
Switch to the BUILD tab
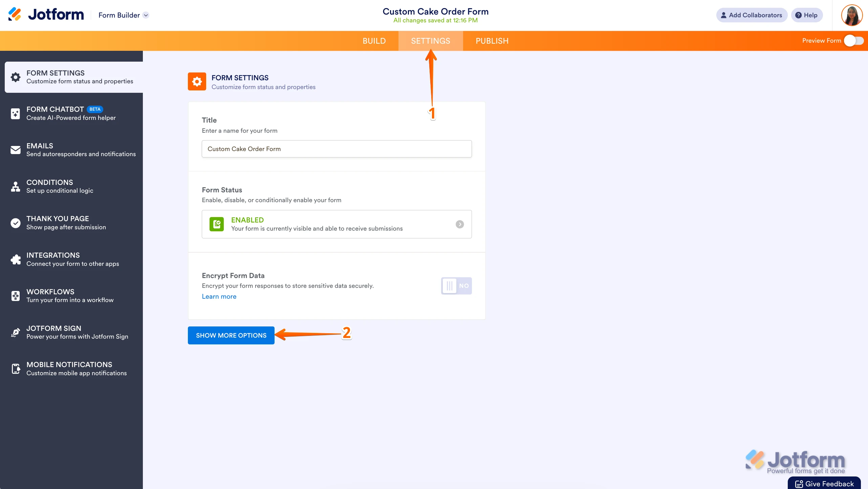374,41
